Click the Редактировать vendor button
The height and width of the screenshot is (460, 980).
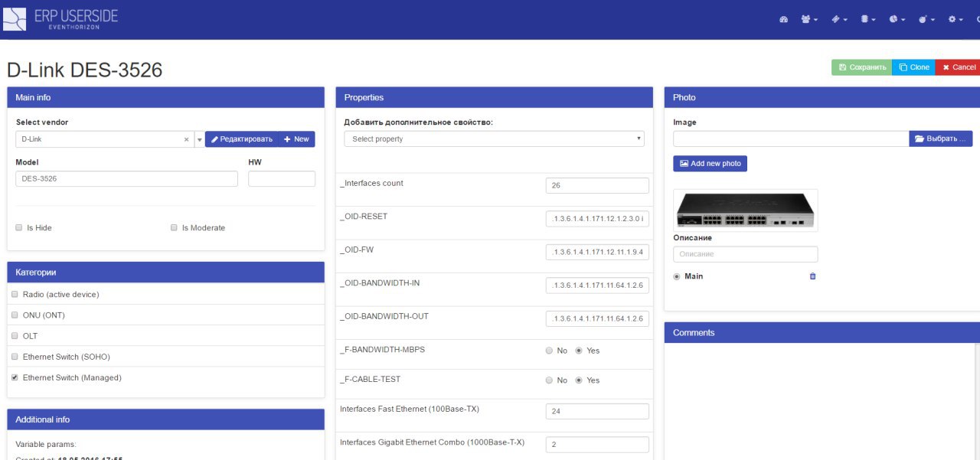tap(241, 139)
